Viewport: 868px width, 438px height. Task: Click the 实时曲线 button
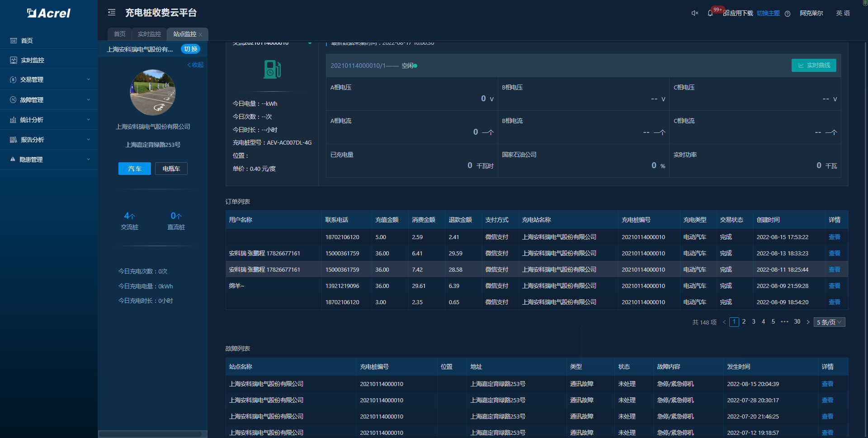pyautogui.click(x=814, y=66)
